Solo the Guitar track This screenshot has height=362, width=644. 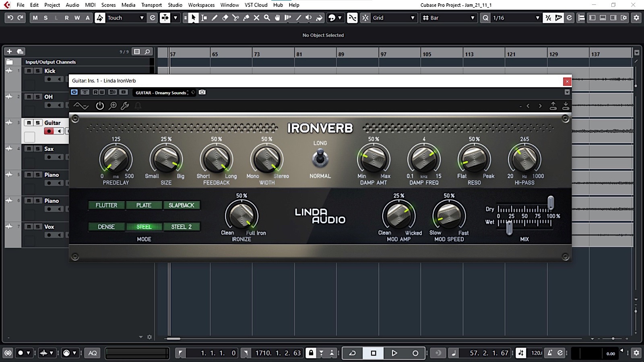click(x=38, y=123)
